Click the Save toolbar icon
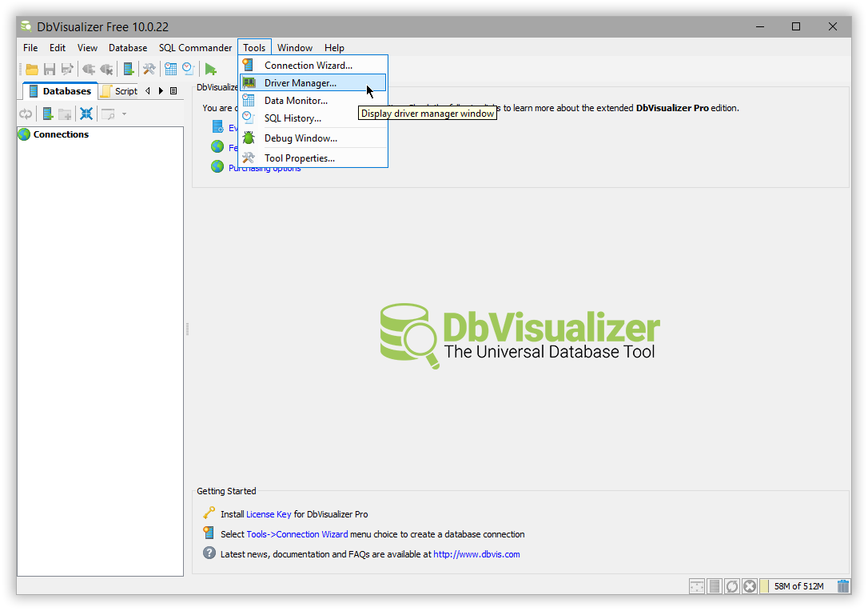 click(x=49, y=69)
